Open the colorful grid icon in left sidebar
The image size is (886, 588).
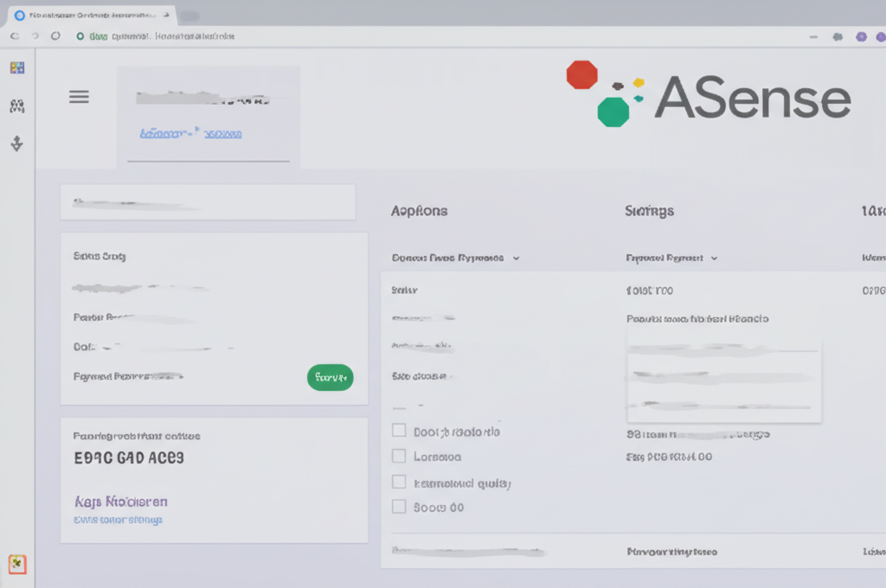pyautogui.click(x=17, y=67)
